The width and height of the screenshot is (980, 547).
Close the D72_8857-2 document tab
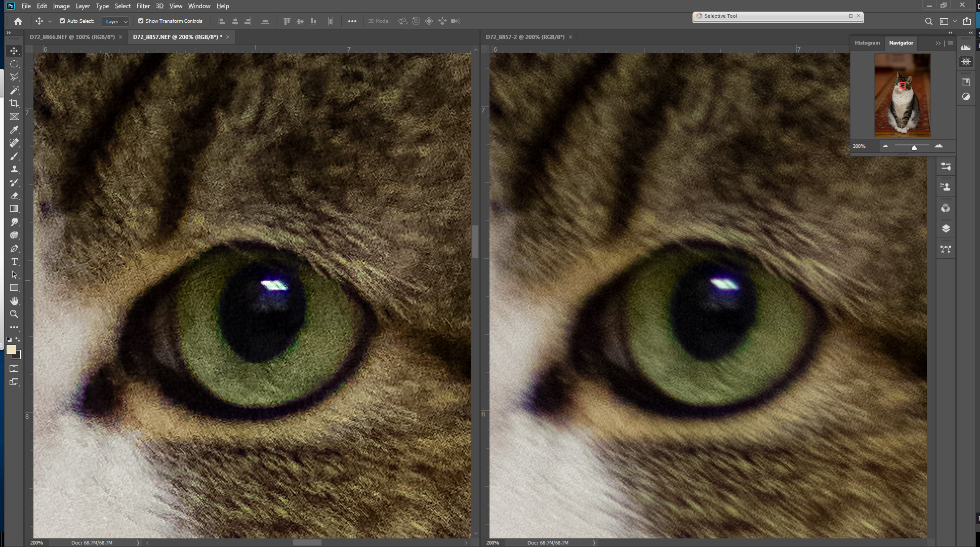(570, 37)
